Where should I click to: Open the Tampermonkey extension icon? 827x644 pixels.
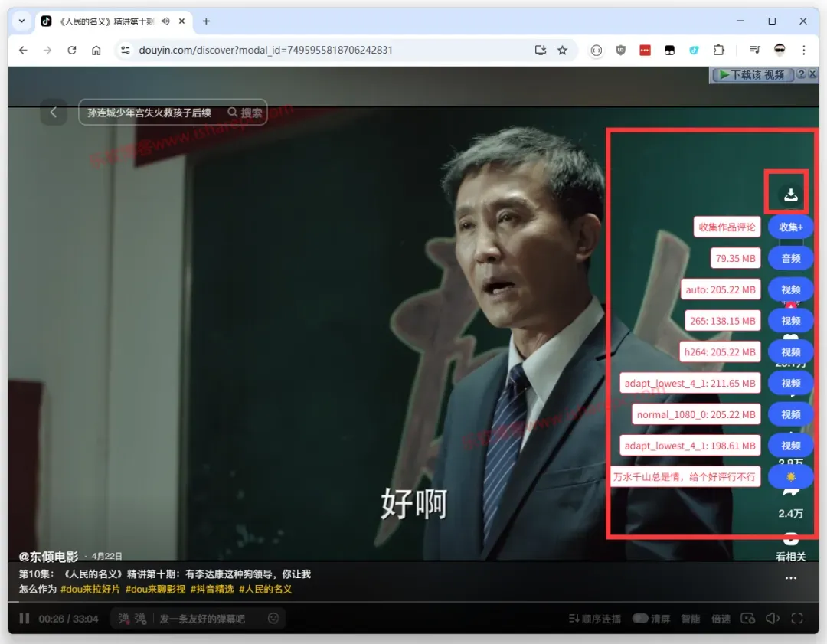tap(669, 50)
